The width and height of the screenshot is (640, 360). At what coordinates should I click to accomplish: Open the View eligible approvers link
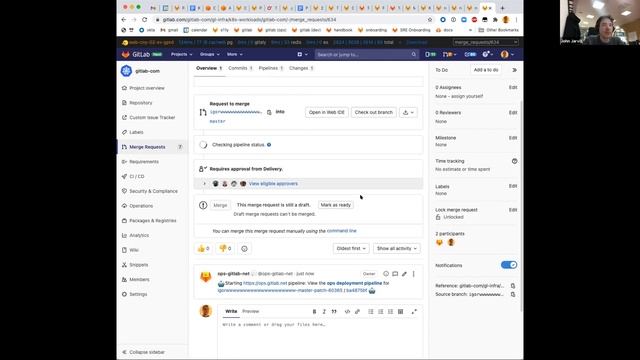point(273,184)
